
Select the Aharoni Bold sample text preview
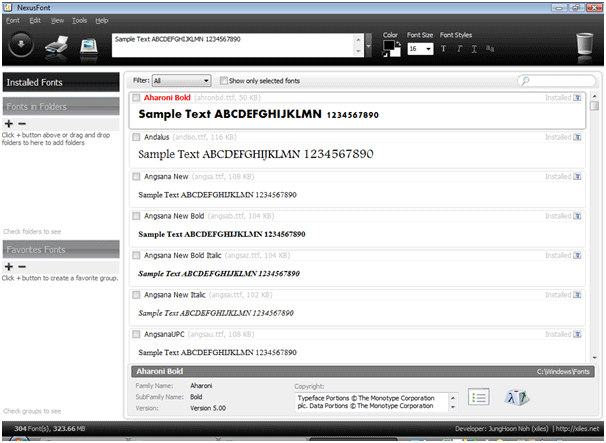[x=259, y=114]
